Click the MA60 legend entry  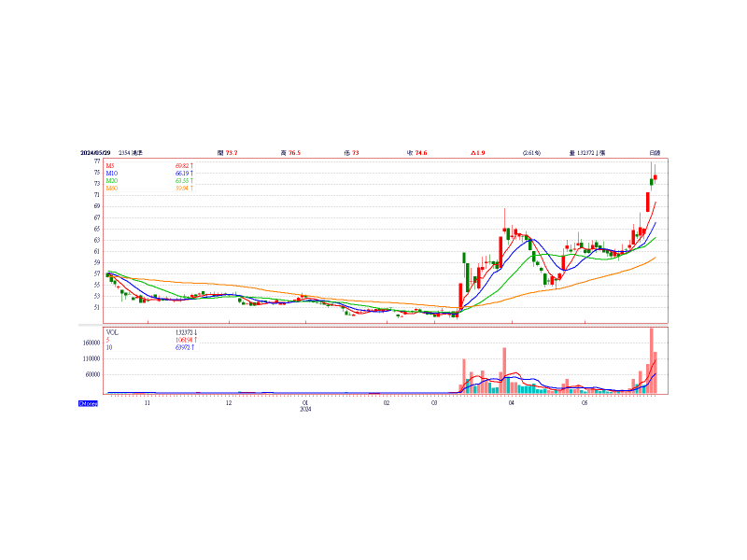[x=111, y=188]
